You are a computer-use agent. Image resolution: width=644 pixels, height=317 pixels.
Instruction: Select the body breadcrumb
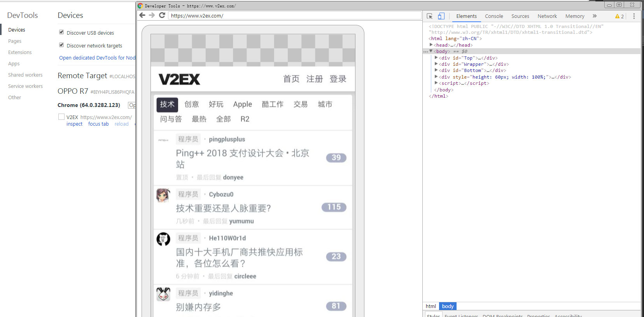click(x=448, y=306)
